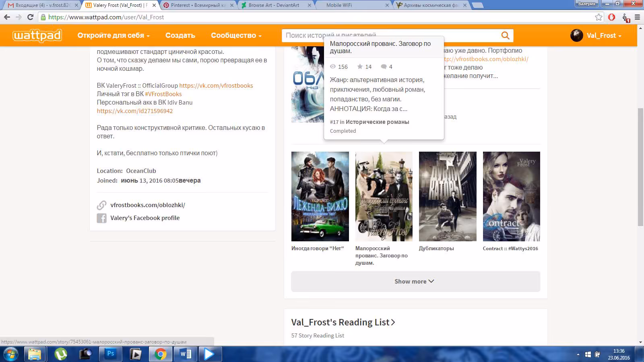Click the "57 Story Reading List" text
The image size is (644, 362).
(x=318, y=335)
